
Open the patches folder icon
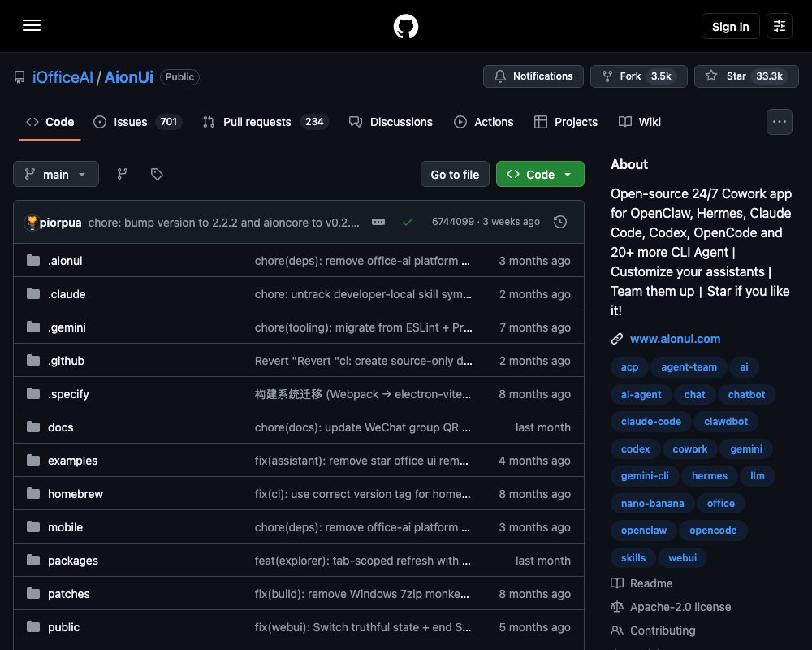click(33, 593)
